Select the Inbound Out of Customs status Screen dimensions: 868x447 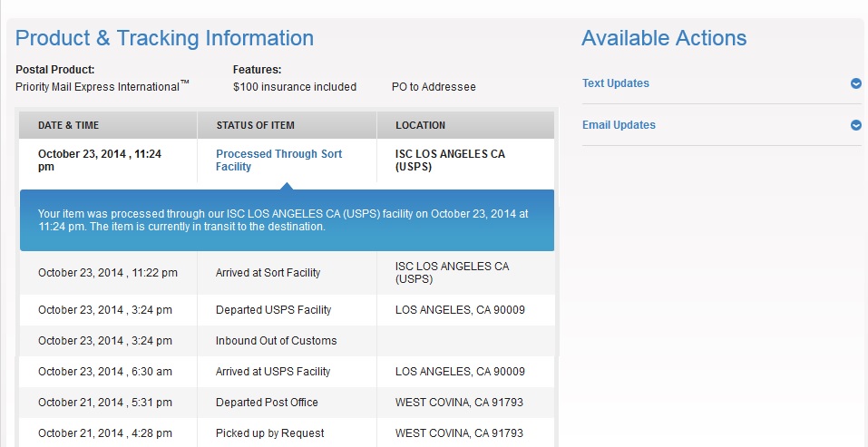coord(276,341)
